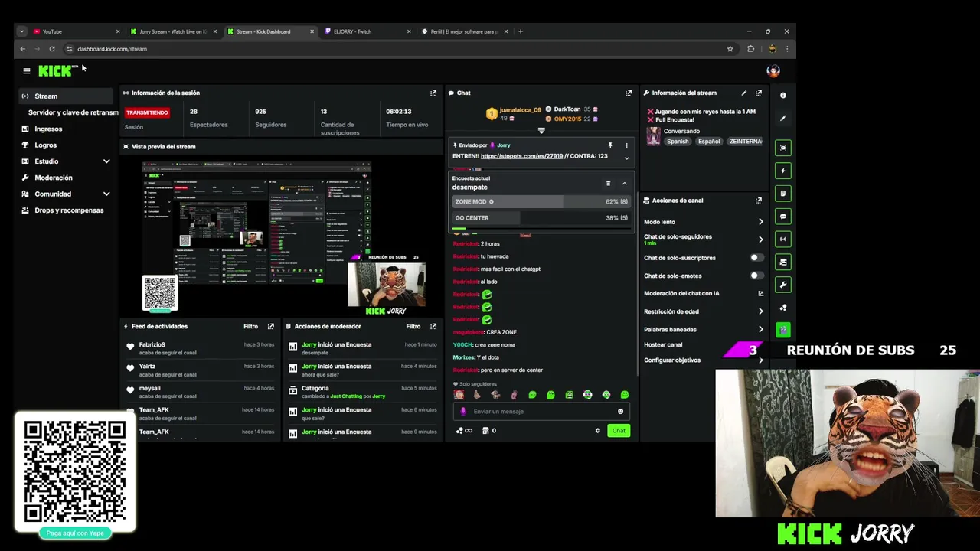The height and width of the screenshot is (551, 980).
Task: Click the Kick logo in header
Action: (58, 70)
